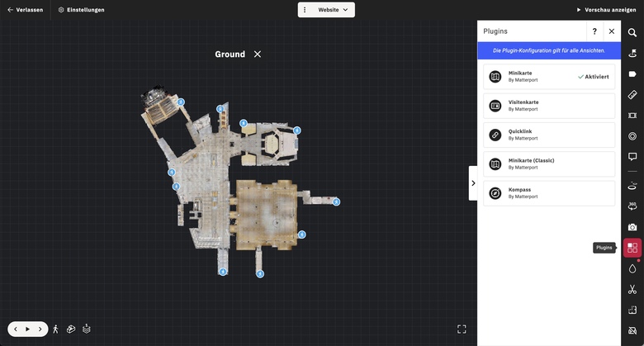
Task: Click scan marker at top-left wooden room
Action: click(181, 102)
